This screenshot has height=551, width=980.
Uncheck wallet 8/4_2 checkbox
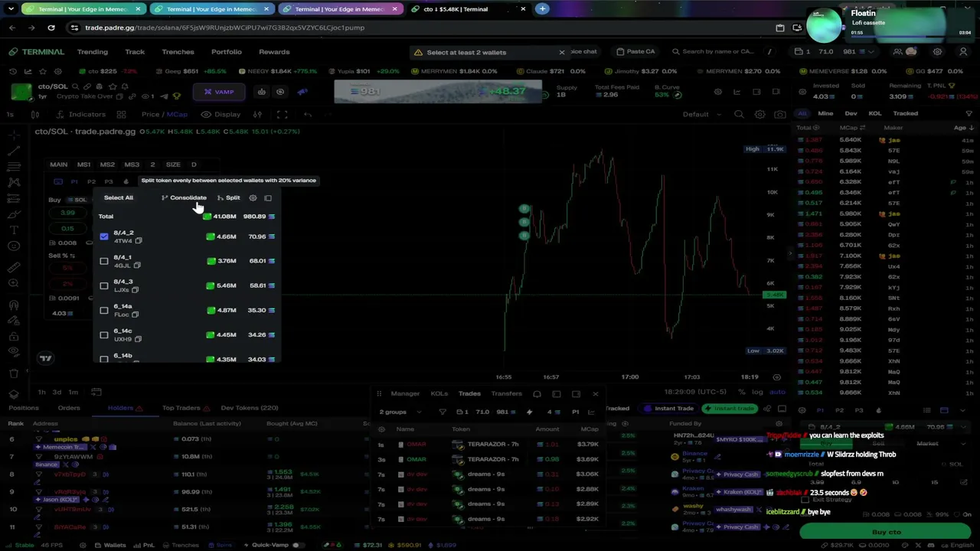(x=104, y=236)
